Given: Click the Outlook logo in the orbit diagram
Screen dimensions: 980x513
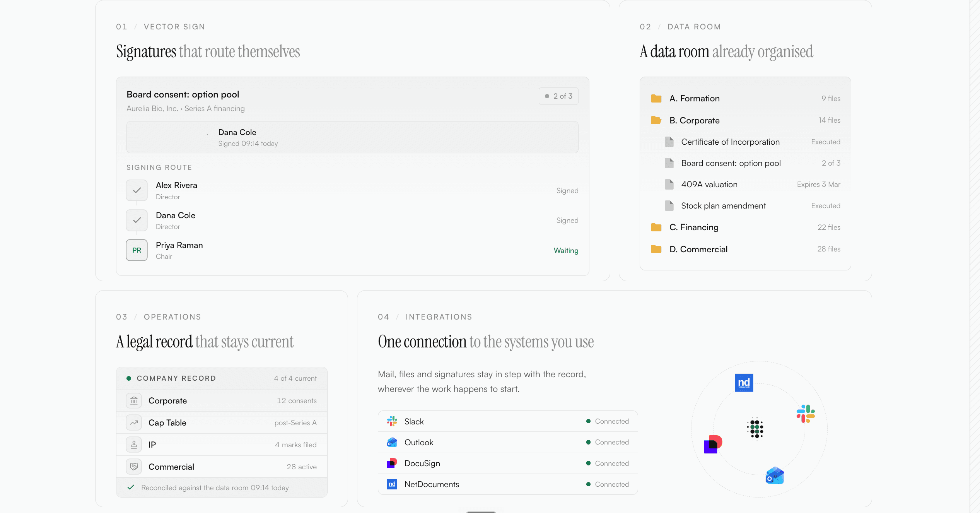Looking at the screenshot, I should coord(775,475).
